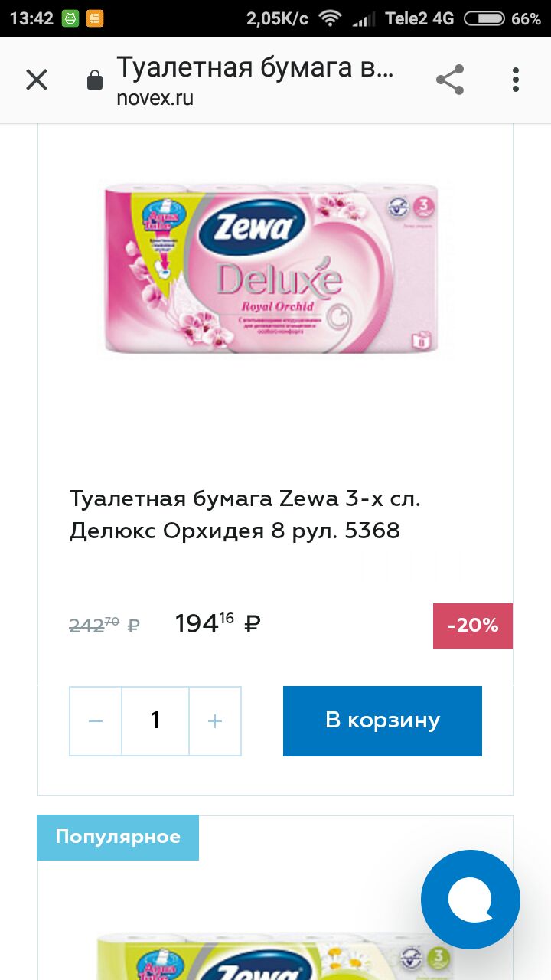The height and width of the screenshot is (980, 551).
Task: Decrease quantity with minus button
Action: (96, 721)
